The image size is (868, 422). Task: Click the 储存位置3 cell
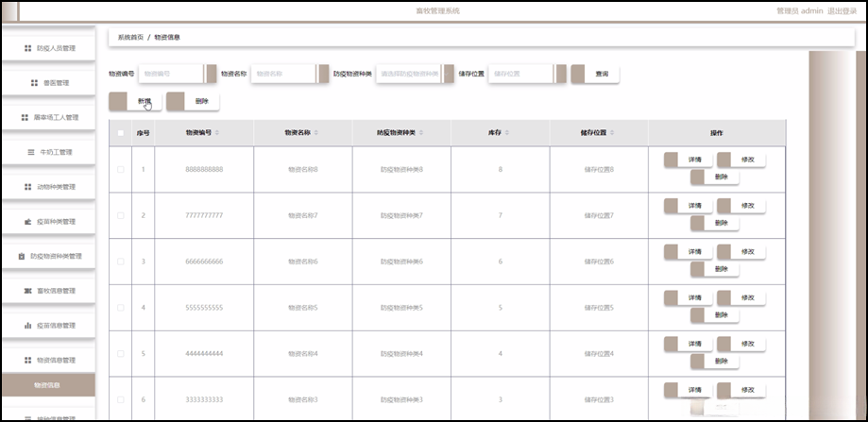[599, 399]
